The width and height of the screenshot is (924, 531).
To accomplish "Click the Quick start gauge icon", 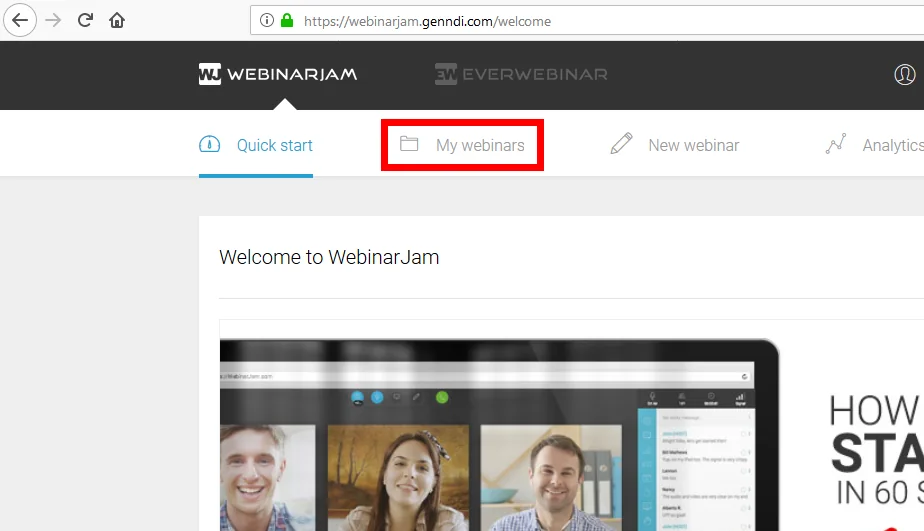I will coord(209,144).
